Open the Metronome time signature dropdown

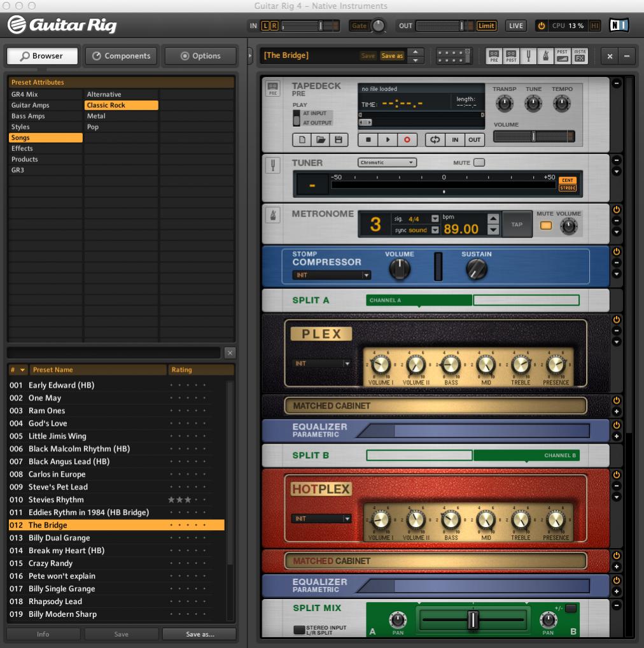pyautogui.click(x=435, y=218)
